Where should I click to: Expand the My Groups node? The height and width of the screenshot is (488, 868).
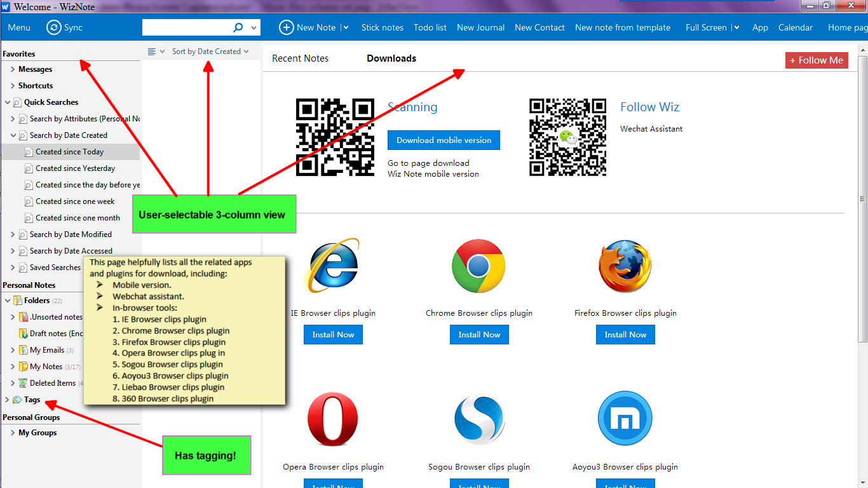(x=13, y=433)
